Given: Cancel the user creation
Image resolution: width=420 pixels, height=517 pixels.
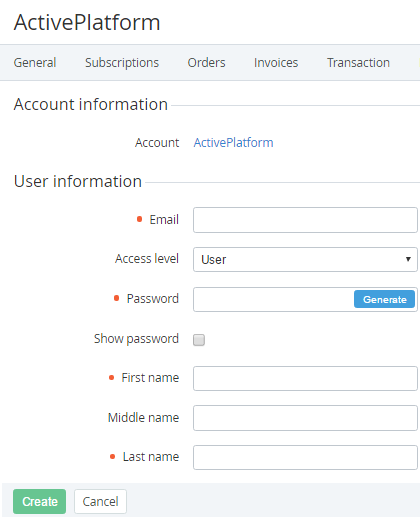Looking at the screenshot, I should [x=100, y=501].
